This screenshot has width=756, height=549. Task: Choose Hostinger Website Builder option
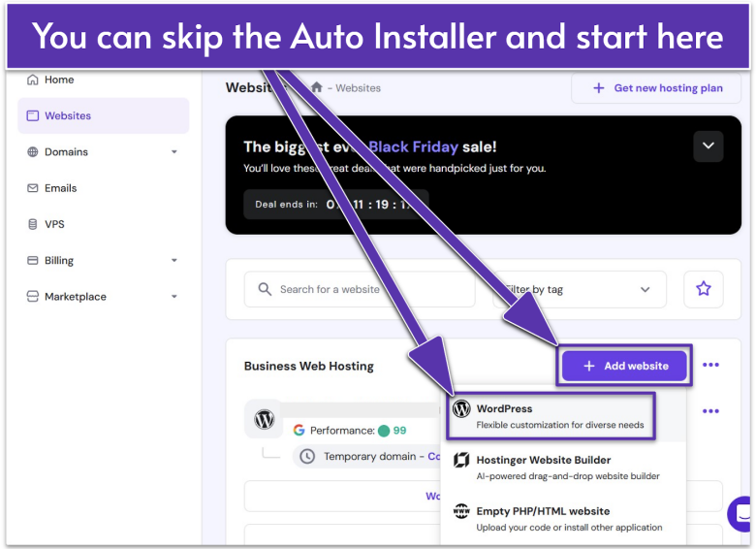563,468
